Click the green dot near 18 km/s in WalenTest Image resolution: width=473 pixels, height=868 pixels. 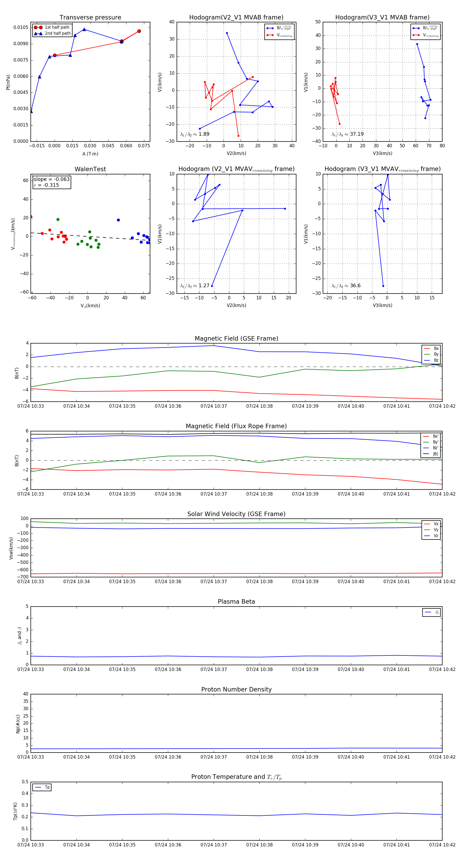pos(58,219)
